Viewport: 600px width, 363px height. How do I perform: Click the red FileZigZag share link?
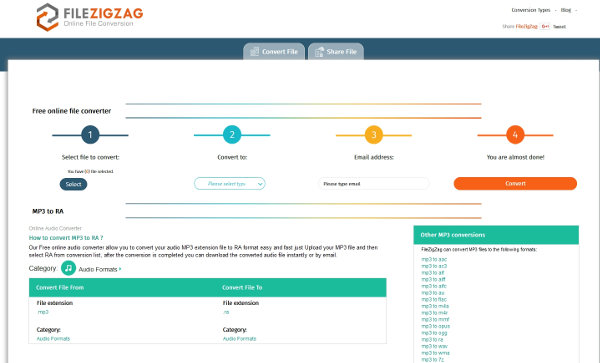point(527,26)
